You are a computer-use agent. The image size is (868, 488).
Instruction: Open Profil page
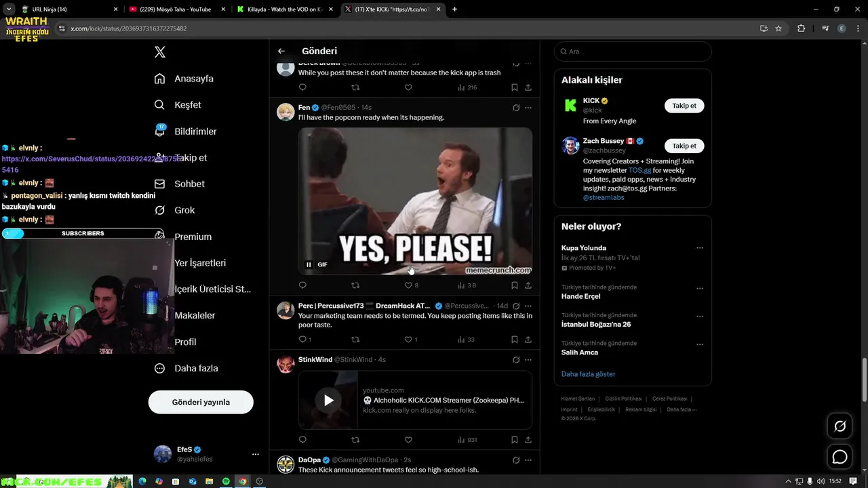point(185,342)
